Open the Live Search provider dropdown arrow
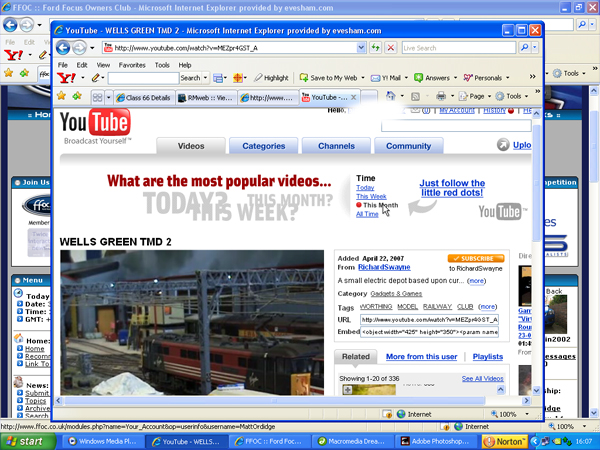The width and height of the screenshot is (600, 450). tap(535, 47)
